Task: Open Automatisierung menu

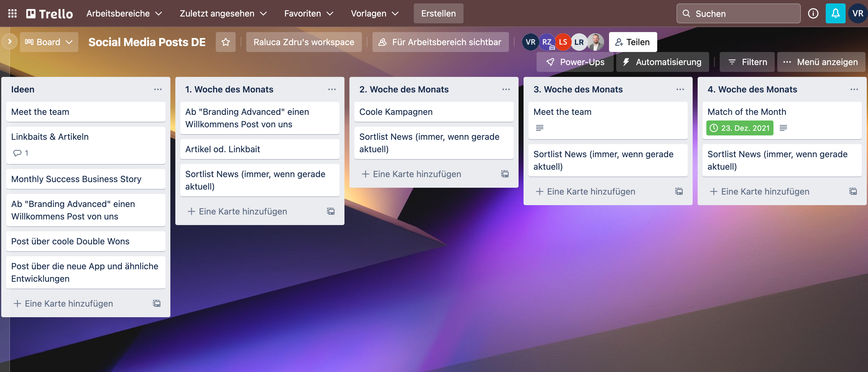Action: pos(662,62)
